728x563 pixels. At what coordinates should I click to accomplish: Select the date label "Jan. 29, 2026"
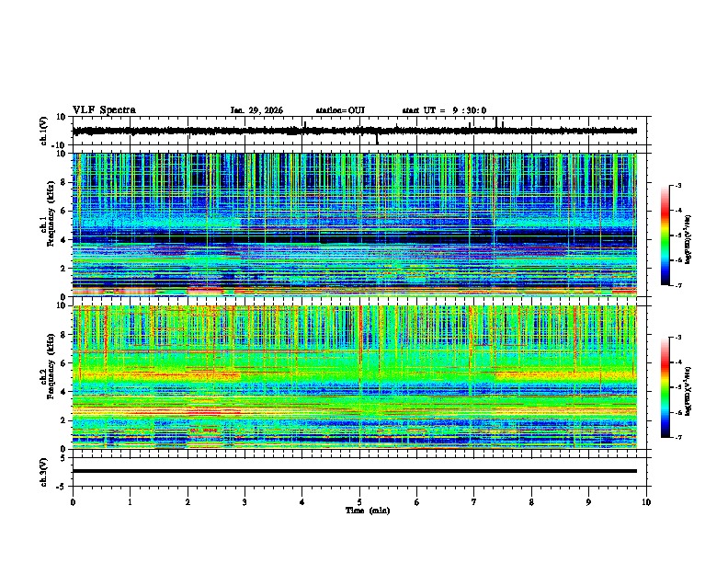[256, 110]
